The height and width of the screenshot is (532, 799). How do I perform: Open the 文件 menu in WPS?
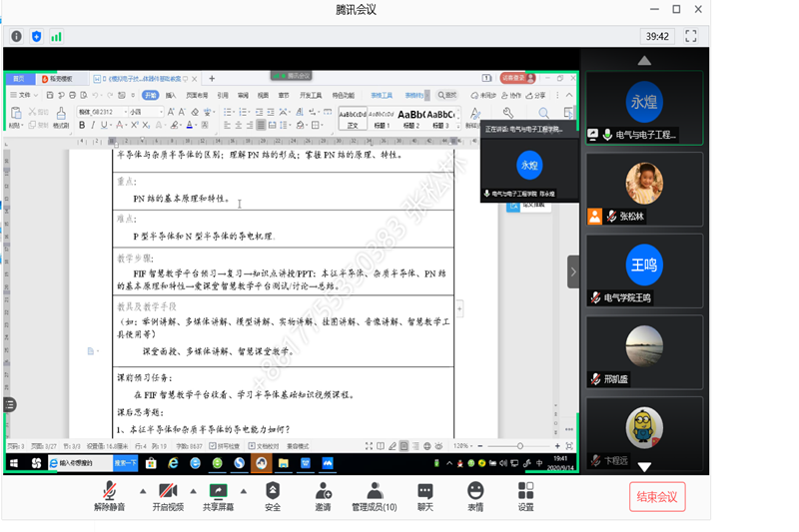tap(24, 95)
